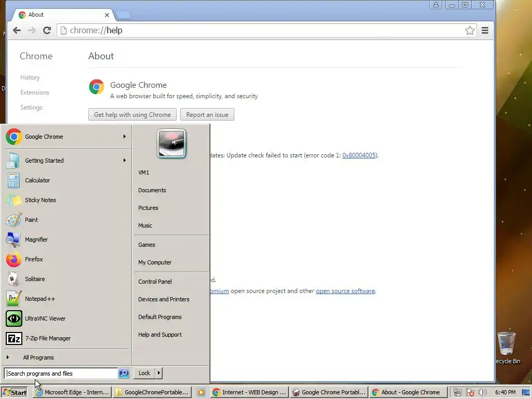The image size is (532, 399).
Task: Click network icon in system tray
Action: [x=457, y=392]
